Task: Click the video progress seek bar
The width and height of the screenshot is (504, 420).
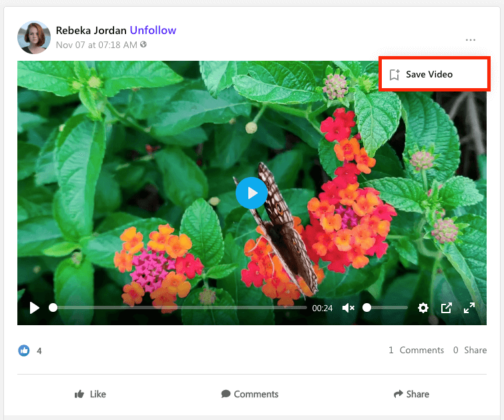Action: tap(179, 308)
